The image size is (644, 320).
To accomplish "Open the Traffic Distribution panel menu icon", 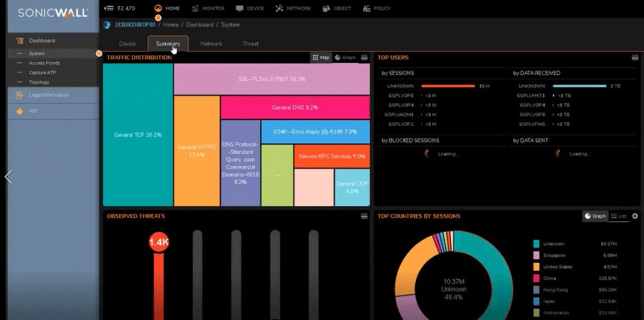I will [x=364, y=57].
